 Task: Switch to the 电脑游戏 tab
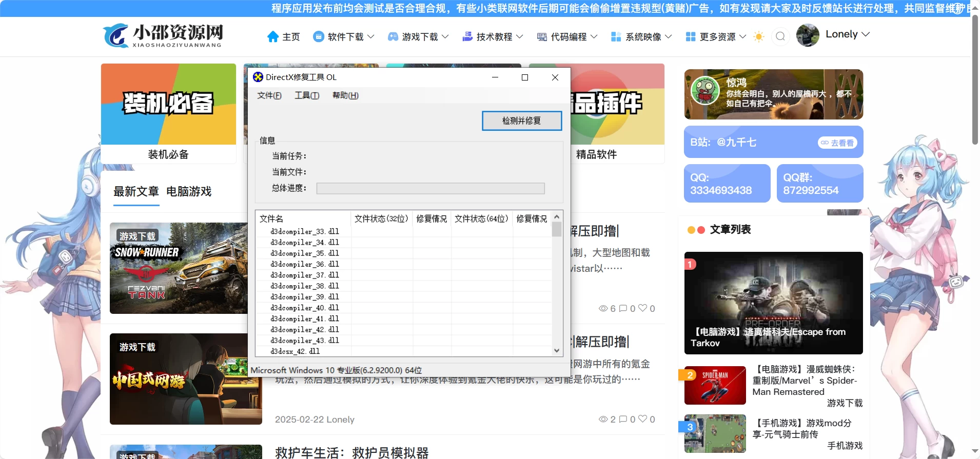point(189,191)
